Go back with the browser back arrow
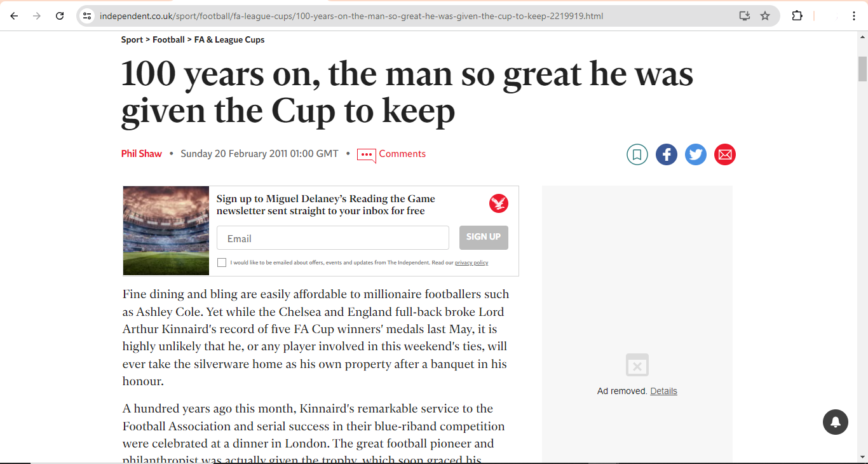868x464 pixels. point(14,16)
